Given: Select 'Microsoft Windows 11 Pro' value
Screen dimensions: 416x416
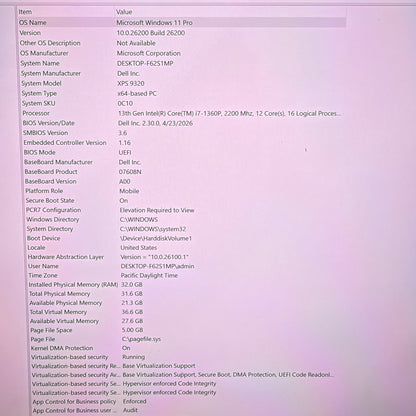Looking at the screenshot, I should coord(154,23).
